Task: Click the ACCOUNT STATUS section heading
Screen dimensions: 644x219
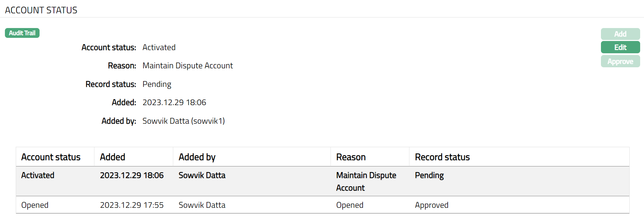Action: pyautogui.click(x=41, y=10)
